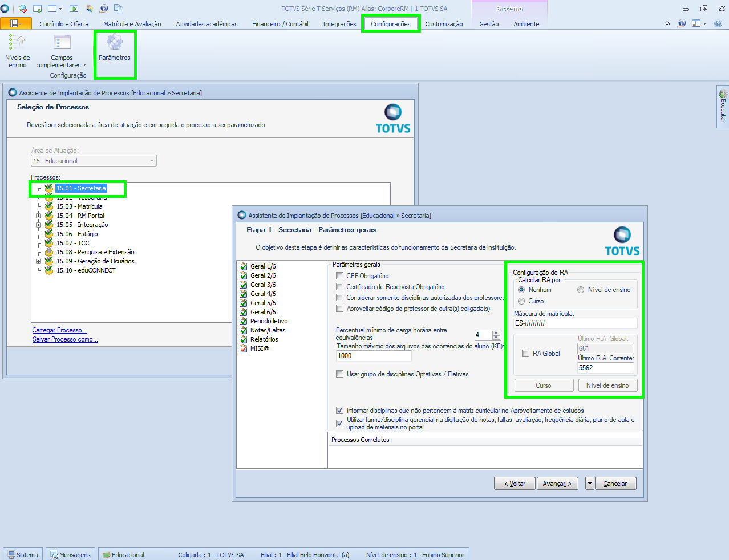
Task: Expand the 15.05 - Integração tree node
Action: pos(38,225)
